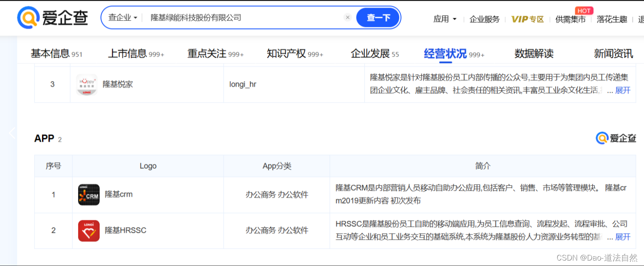Viewport: 644px width, 266px height.
Task: Open the 供需集市 link
Action: point(570,19)
